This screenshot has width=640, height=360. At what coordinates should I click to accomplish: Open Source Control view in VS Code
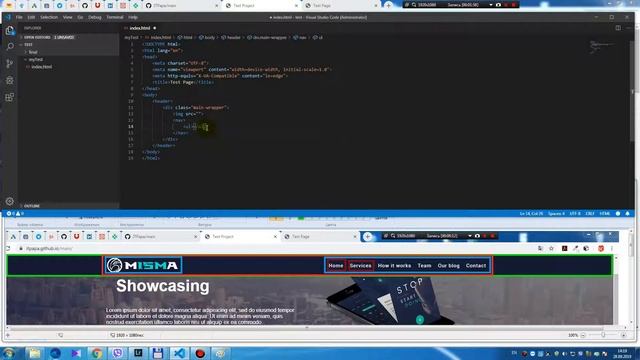pos(10,64)
